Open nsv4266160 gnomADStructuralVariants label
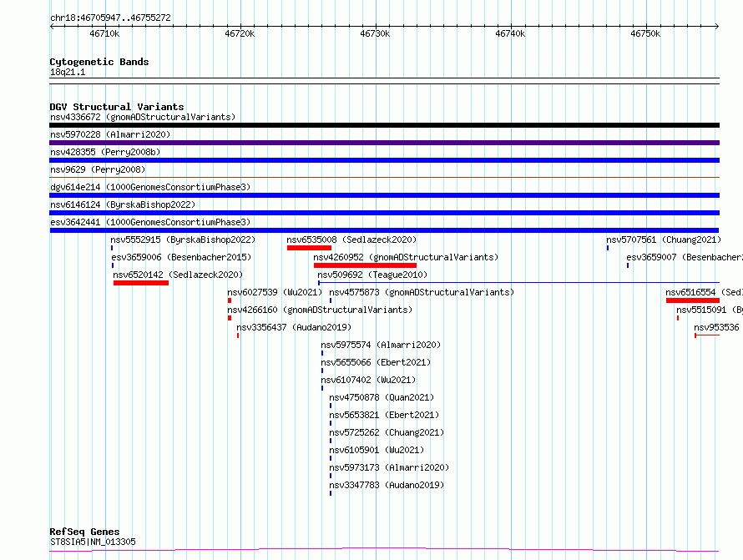This screenshot has width=743, height=560. [x=320, y=310]
